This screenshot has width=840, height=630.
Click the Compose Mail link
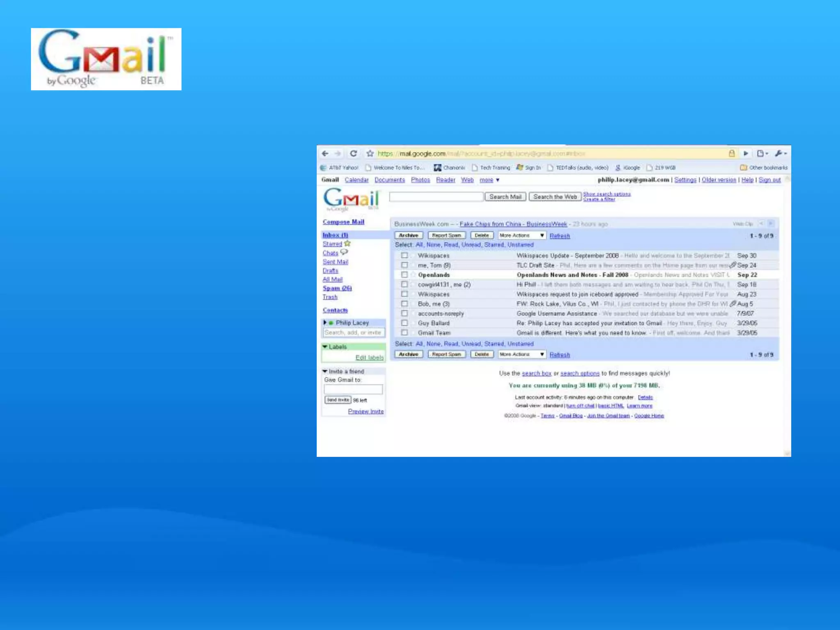tap(343, 222)
